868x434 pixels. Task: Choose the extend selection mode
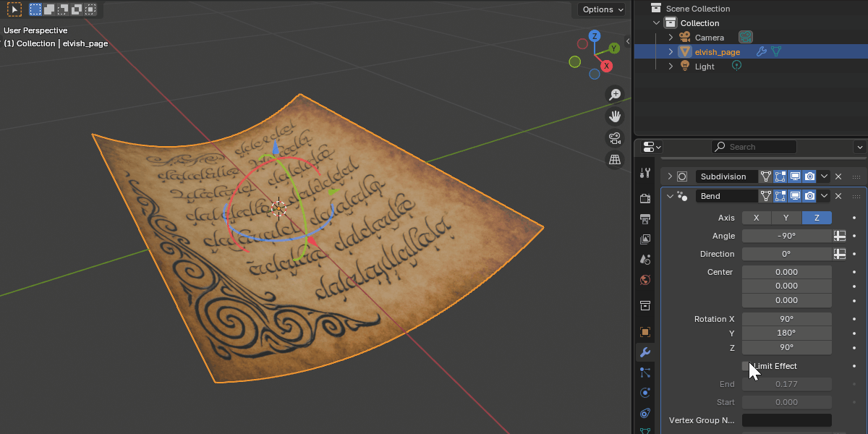(49, 9)
